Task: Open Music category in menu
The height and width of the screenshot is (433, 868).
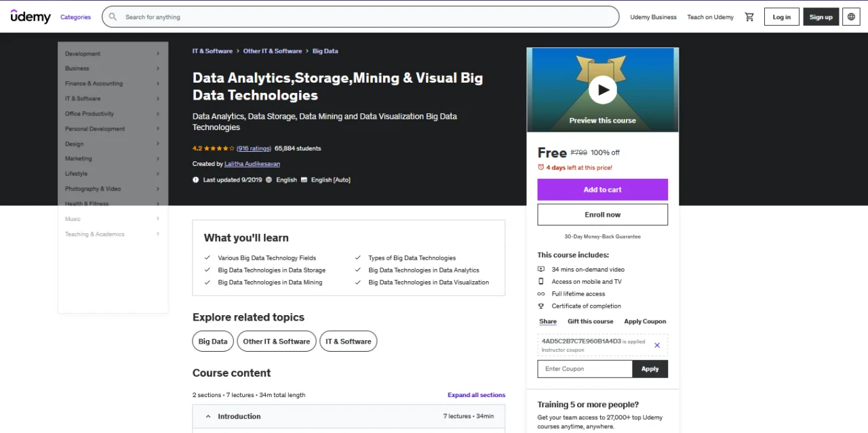Action: [x=113, y=219]
